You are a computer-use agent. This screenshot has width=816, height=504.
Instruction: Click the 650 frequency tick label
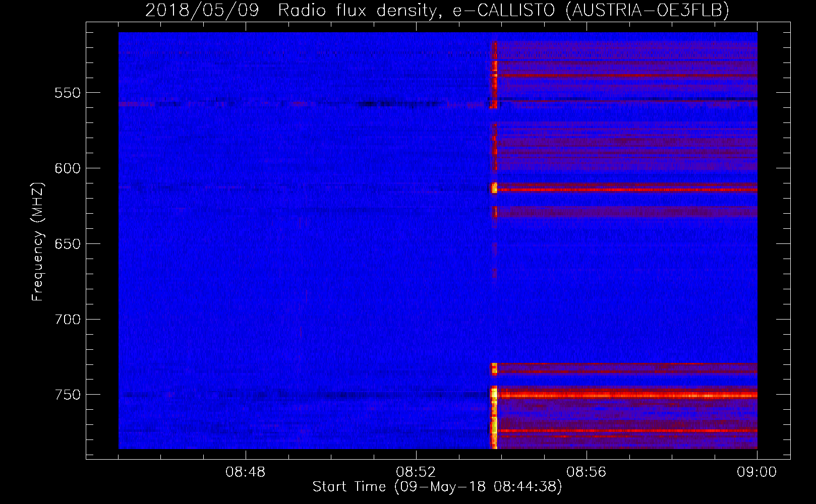coord(68,244)
